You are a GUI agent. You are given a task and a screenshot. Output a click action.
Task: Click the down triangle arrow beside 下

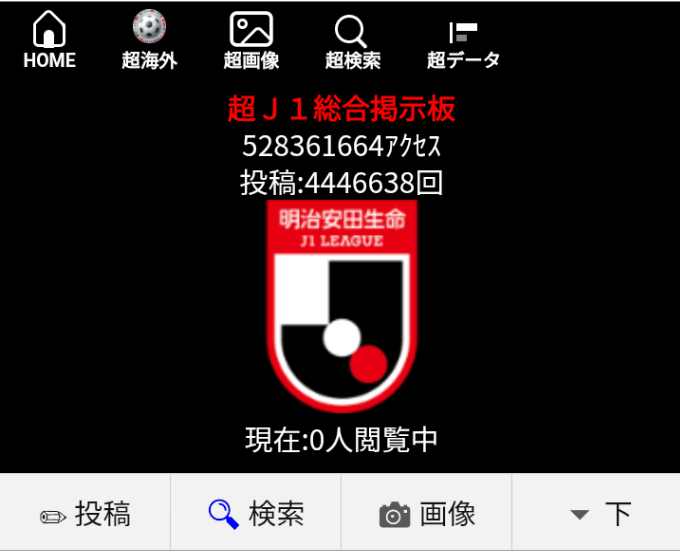pos(579,516)
